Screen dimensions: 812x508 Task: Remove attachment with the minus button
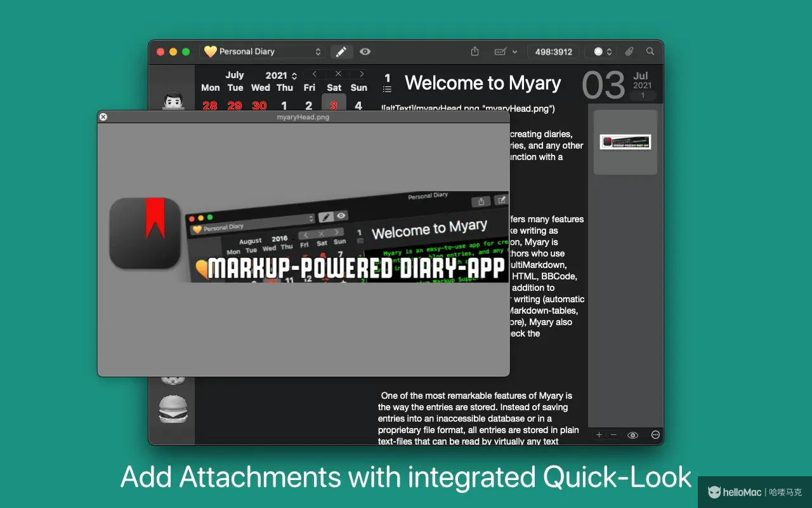613,435
